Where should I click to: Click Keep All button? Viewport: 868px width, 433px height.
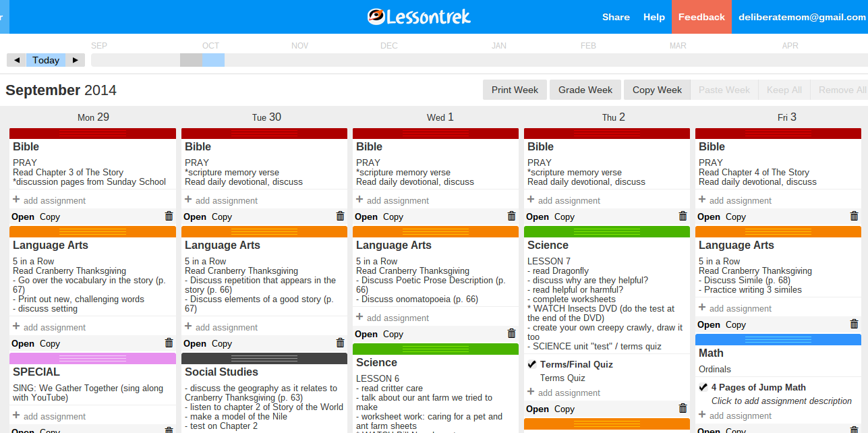pos(784,90)
